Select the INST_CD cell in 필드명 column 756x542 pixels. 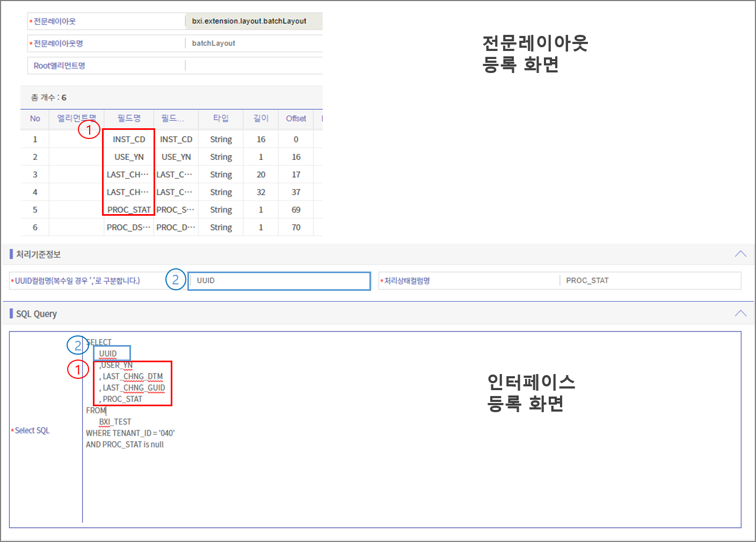(129, 140)
